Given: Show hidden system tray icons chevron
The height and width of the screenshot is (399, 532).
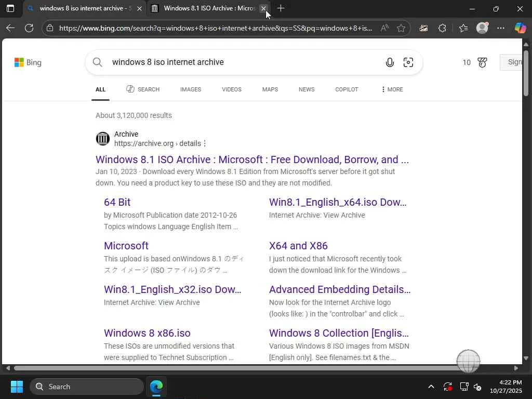Looking at the screenshot, I should pyautogui.click(x=431, y=387).
